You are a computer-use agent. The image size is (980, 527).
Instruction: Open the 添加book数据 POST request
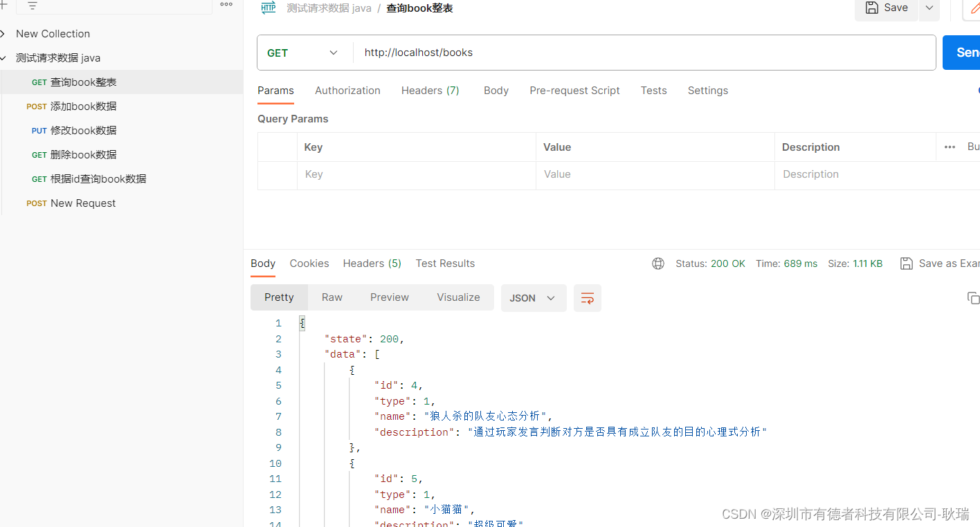point(83,107)
